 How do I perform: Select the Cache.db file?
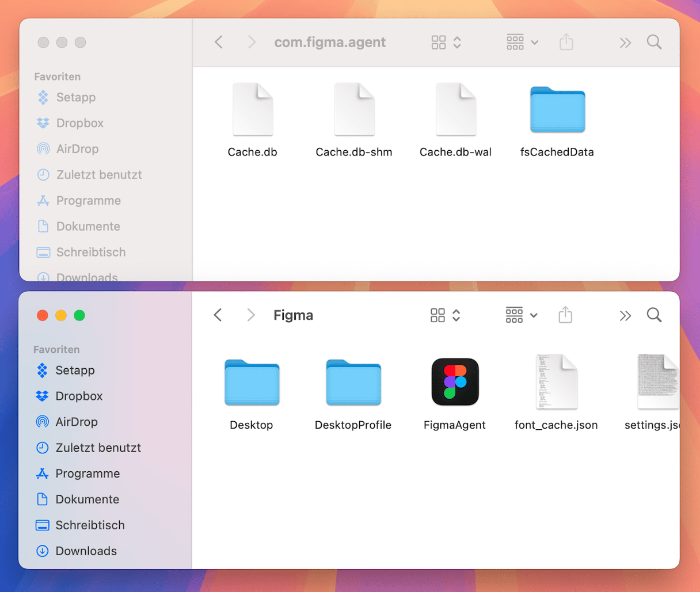coord(253,110)
